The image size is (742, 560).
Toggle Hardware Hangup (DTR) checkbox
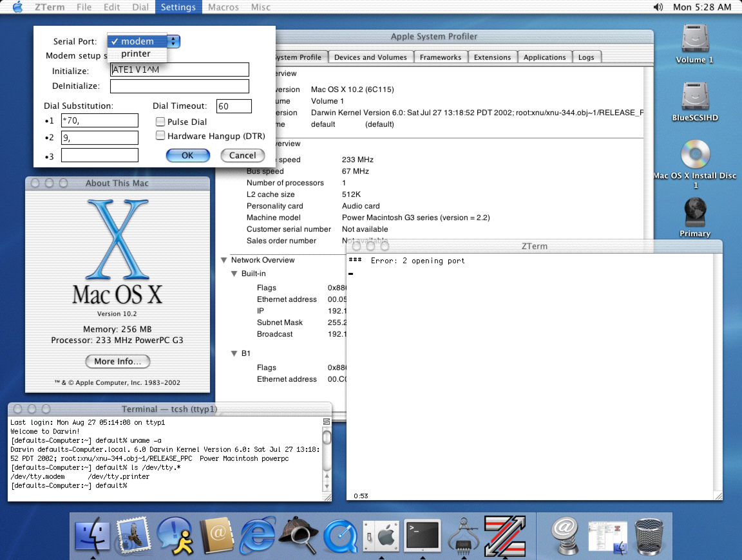pyautogui.click(x=161, y=136)
